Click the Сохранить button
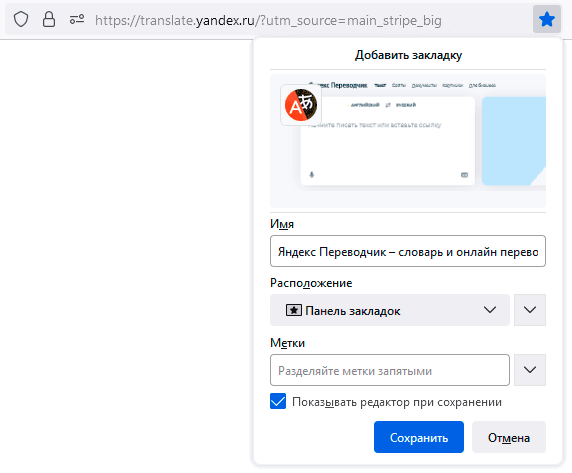Viewport: 572px width, 473px height. point(419,437)
